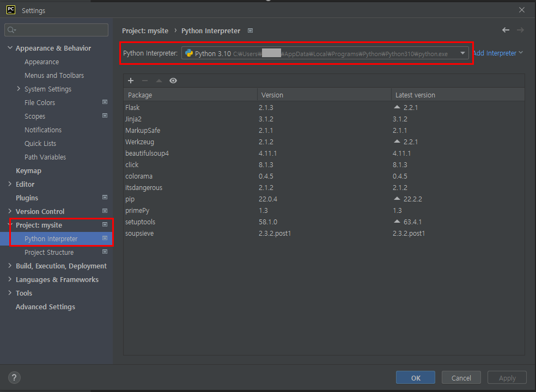Click the project-level icon beside Scopes
This screenshot has height=392, width=536.
[105, 115]
